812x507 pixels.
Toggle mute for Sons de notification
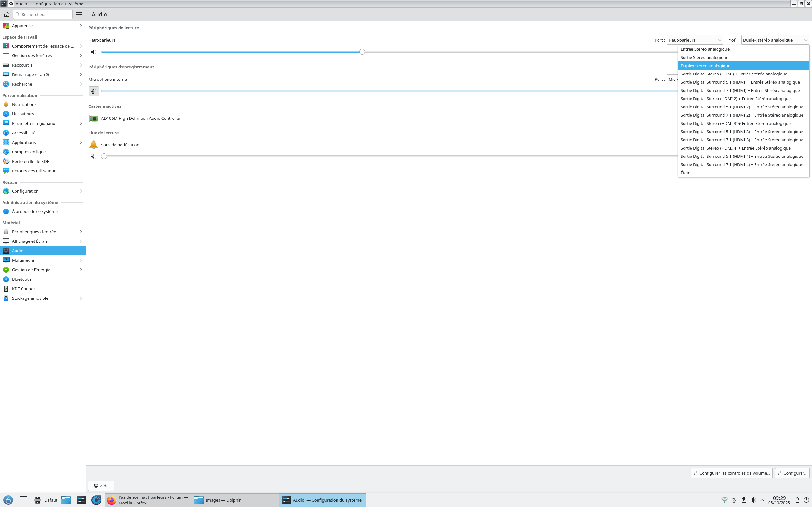[94, 156]
